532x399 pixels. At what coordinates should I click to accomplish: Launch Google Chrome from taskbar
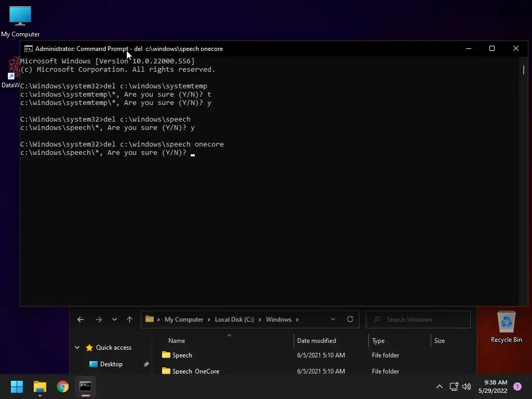(x=63, y=387)
